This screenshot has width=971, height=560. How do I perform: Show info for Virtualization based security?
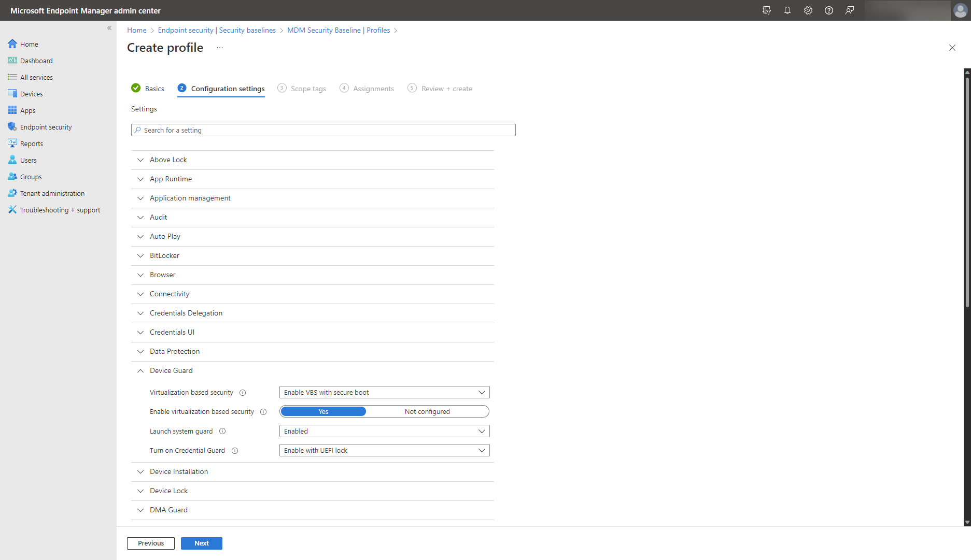(x=243, y=393)
